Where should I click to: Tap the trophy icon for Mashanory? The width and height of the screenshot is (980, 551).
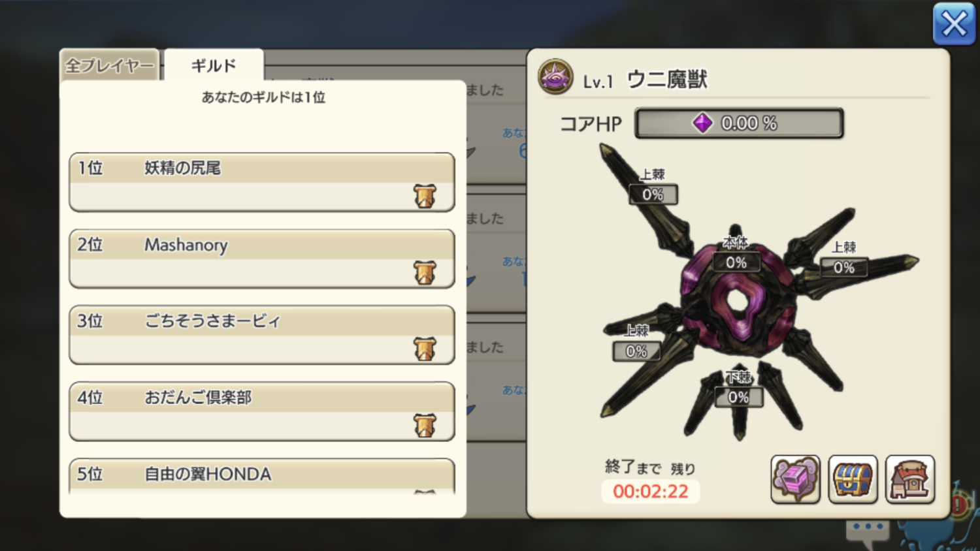tap(425, 272)
